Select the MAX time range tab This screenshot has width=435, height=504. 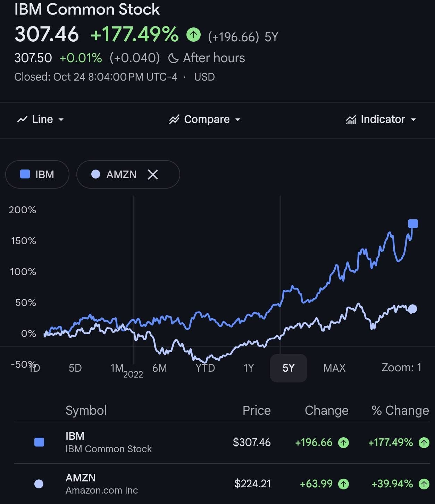point(334,368)
